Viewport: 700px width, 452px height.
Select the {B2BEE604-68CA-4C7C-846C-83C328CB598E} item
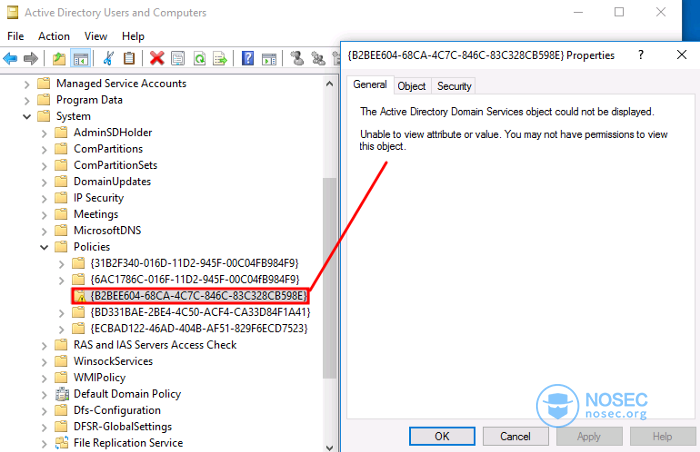click(199, 296)
